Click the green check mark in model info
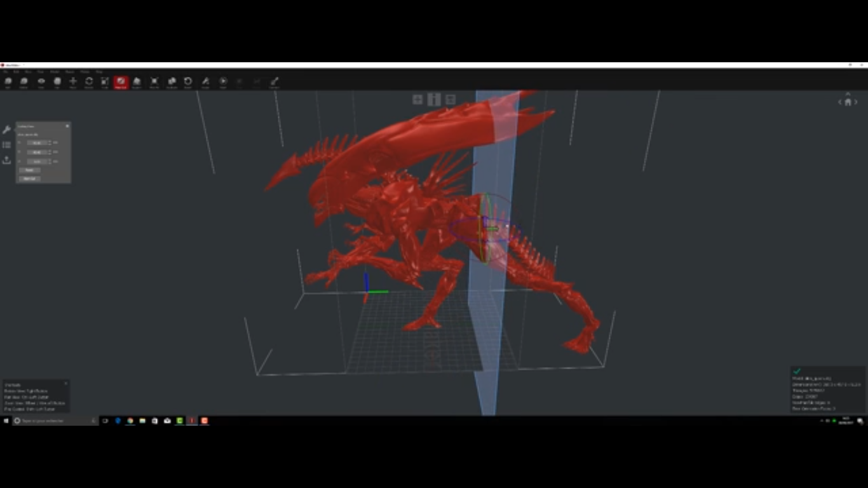Screen dimensions: 868x488 click(x=797, y=371)
